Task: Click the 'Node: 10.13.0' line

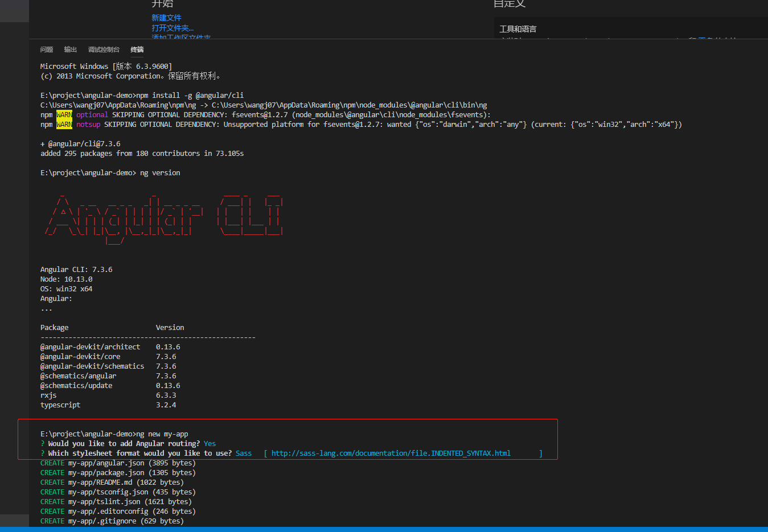Action: 66,279
